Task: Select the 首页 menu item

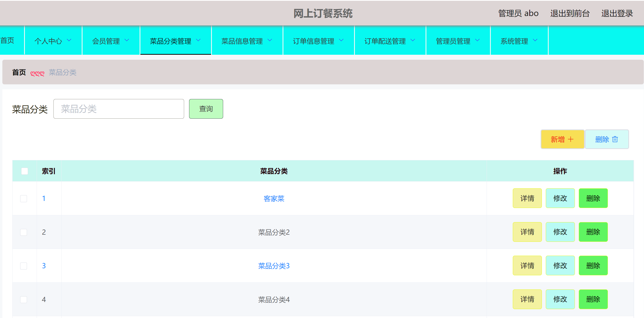Action: click(x=8, y=41)
